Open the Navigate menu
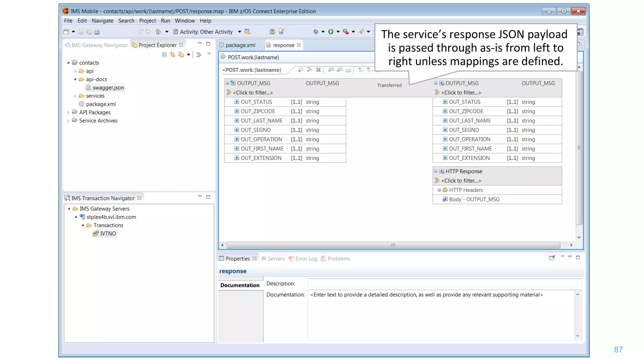 [103, 21]
